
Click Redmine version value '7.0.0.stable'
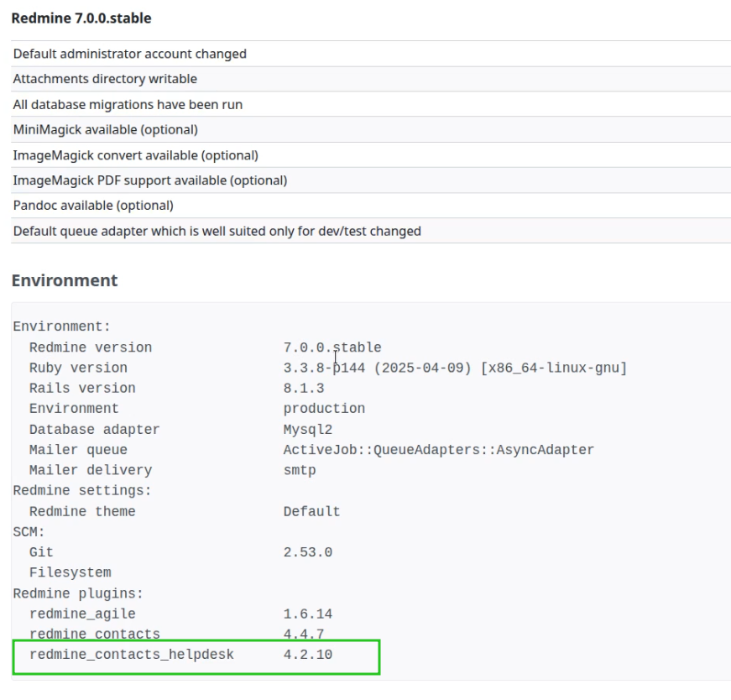click(332, 347)
